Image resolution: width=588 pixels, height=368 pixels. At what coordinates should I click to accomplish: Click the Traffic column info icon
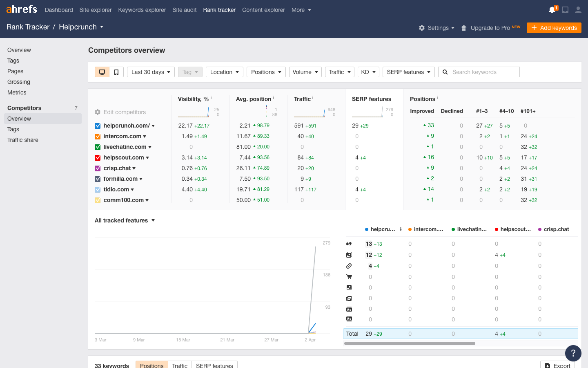(313, 98)
